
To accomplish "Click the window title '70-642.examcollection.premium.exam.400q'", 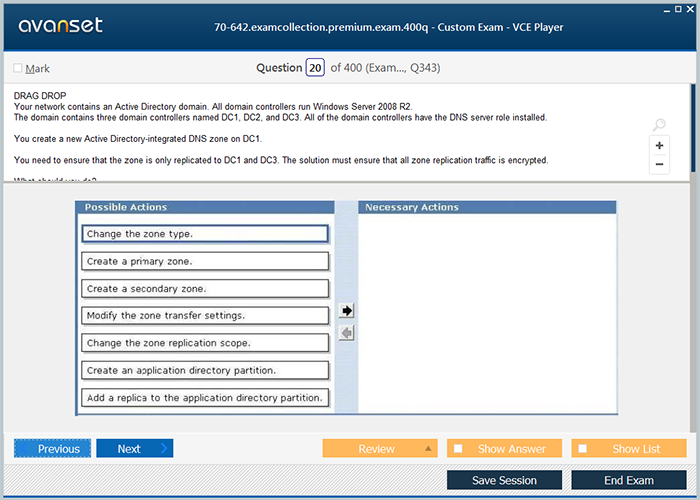I will (x=321, y=27).
